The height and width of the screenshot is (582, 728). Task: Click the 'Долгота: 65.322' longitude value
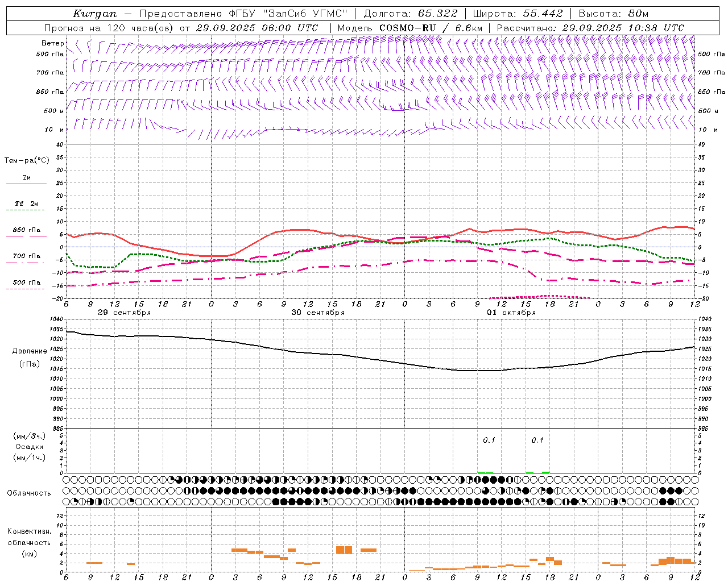(409, 14)
